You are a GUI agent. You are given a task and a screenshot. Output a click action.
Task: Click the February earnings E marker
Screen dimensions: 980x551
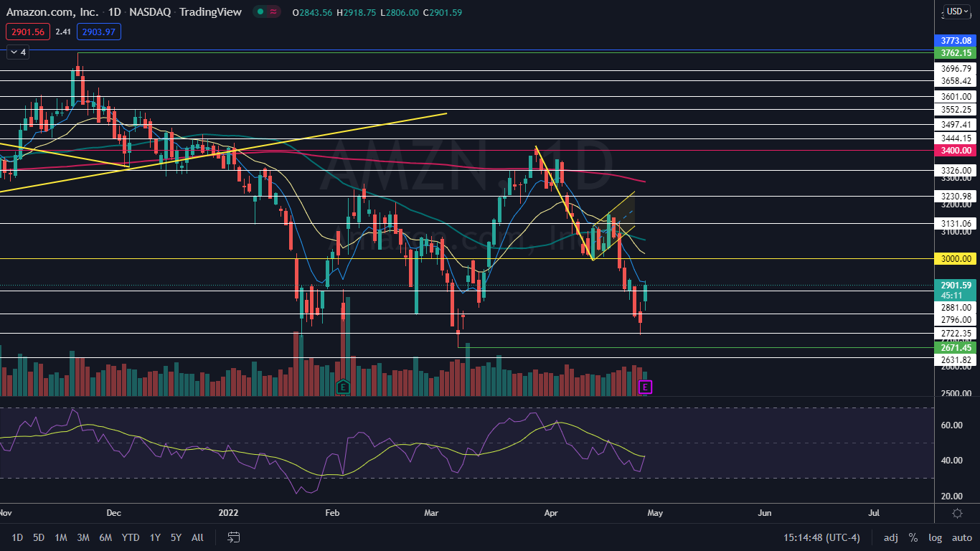click(x=343, y=387)
